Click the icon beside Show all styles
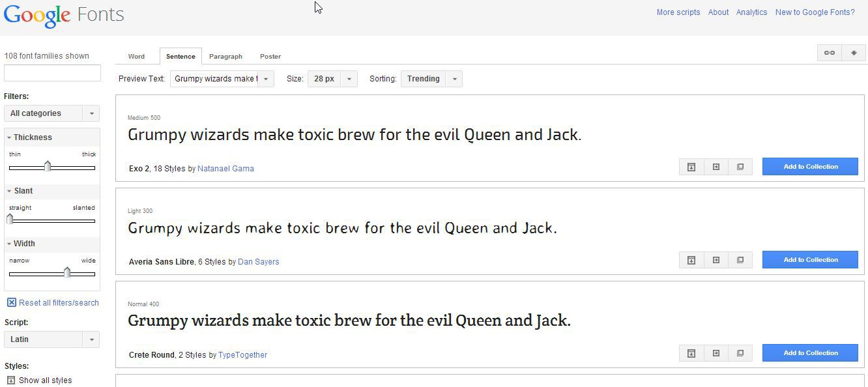The height and width of the screenshot is (387, 868). point(11,380)
